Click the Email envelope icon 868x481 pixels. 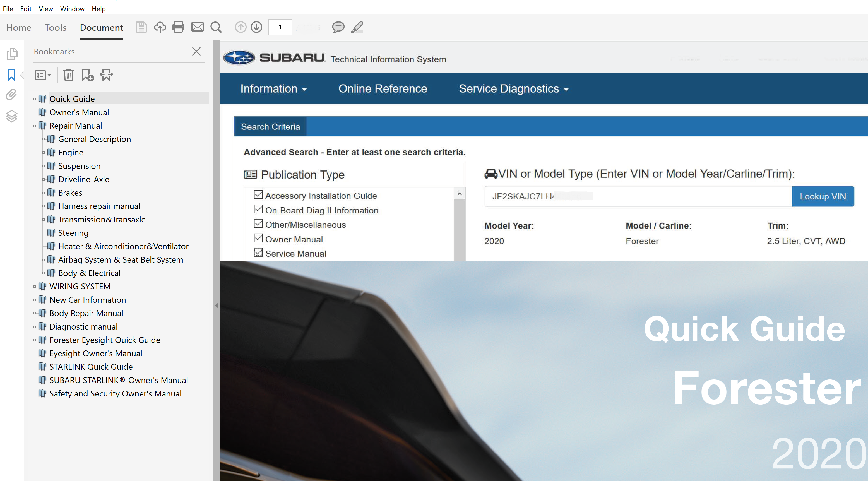198,27
